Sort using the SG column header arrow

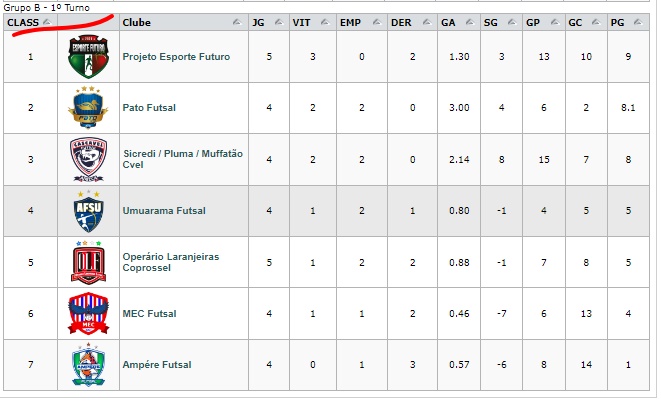(x=512, y=22)
